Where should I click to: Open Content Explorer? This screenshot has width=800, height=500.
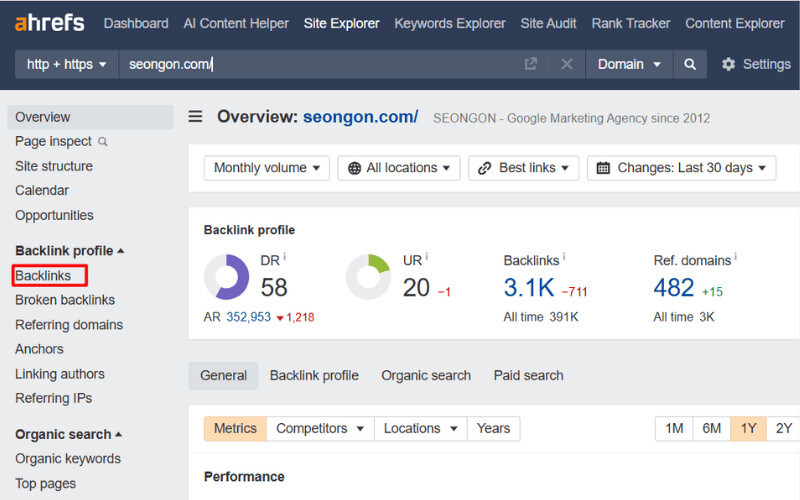[735, 23]
